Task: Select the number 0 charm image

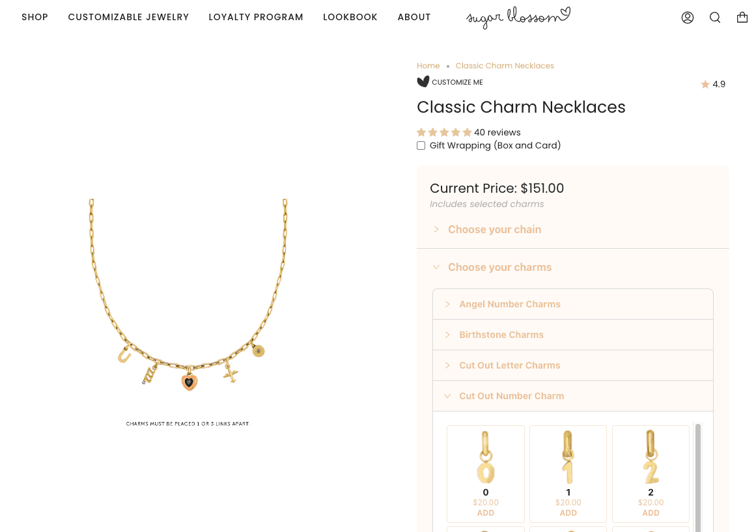Action: pos(486,457)
